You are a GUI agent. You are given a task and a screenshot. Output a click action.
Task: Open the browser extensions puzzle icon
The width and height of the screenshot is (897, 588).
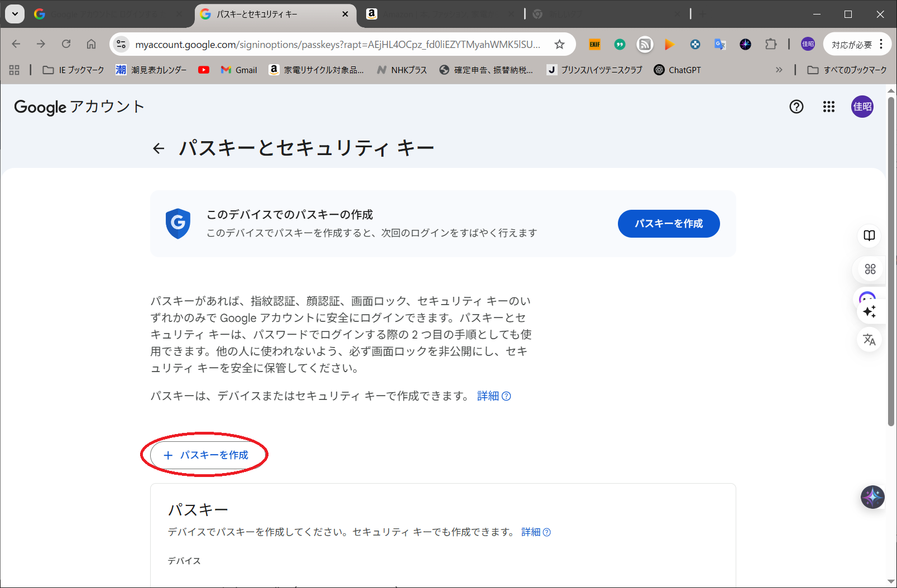[x=770, y=45]
